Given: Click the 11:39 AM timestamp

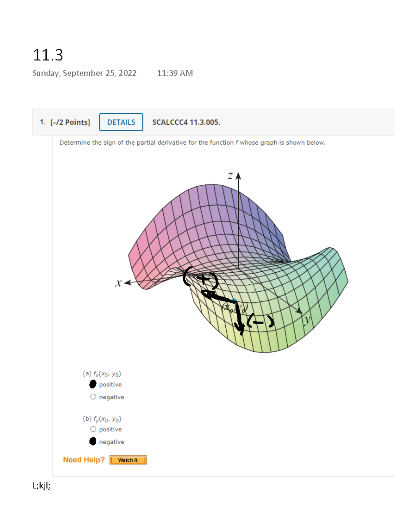Looking at the screenshot, I should tap(175, 73).
